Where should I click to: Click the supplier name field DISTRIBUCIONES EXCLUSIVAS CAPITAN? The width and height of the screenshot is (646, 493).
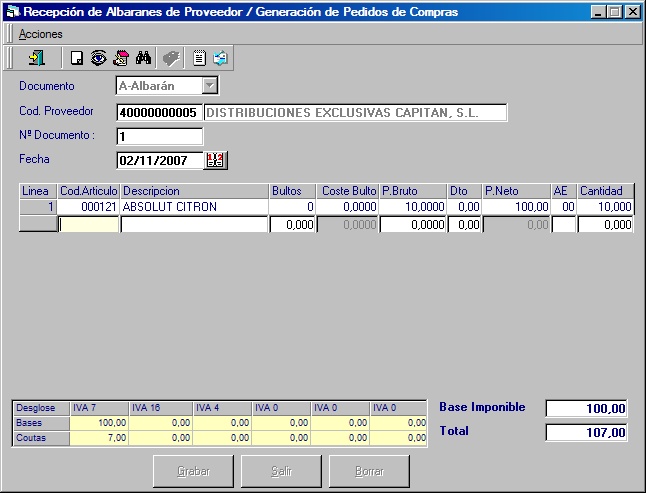tap(355, 112)
